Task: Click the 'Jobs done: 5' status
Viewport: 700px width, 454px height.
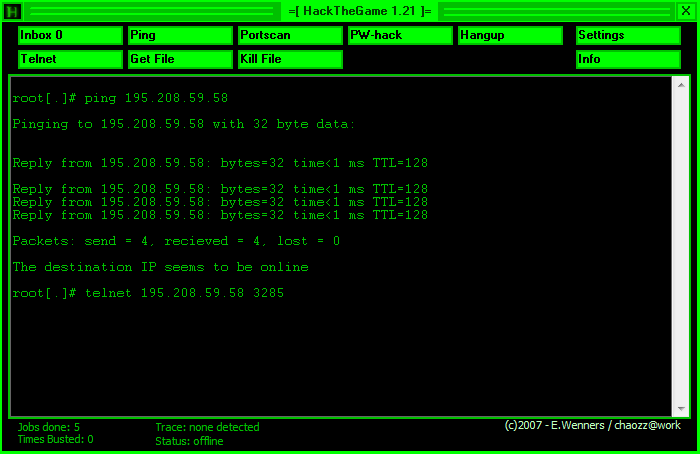Action: [49, 427]
